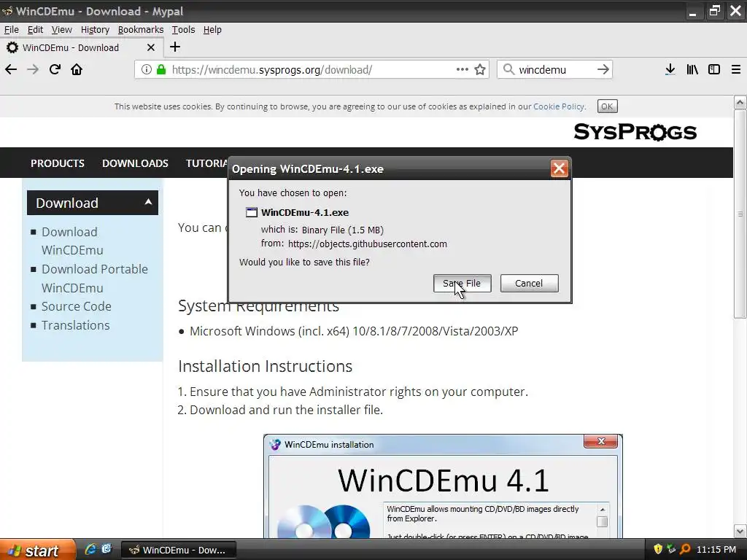Click the page scrollbar down arrow
Image resolution: width=747 pixels, height=560 pixels.
740,532
